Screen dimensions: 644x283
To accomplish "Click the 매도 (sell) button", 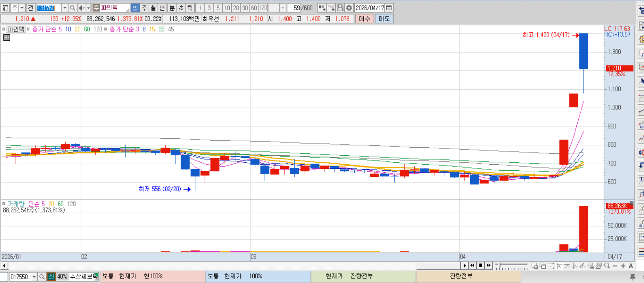I will (x=384, y=19).
